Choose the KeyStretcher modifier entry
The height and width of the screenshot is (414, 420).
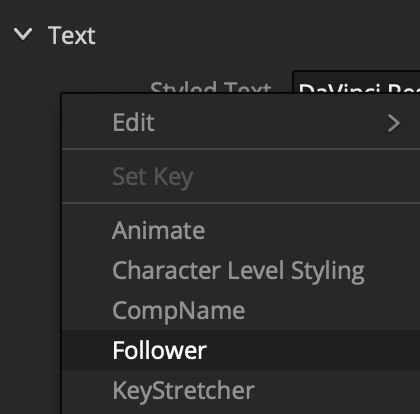coord(241,390)
